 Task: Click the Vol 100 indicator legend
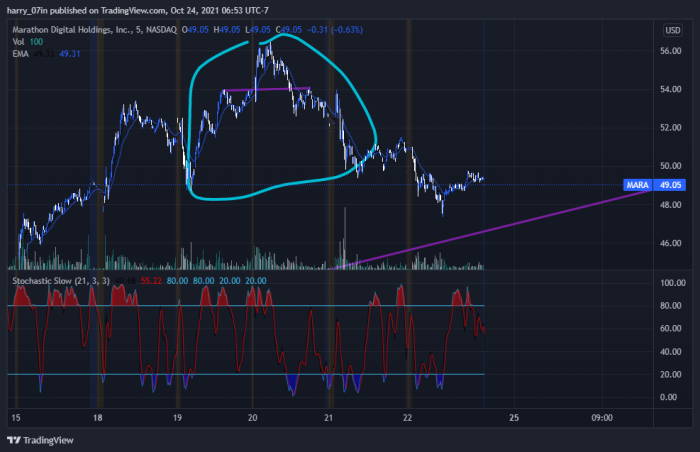click(28, 42)
